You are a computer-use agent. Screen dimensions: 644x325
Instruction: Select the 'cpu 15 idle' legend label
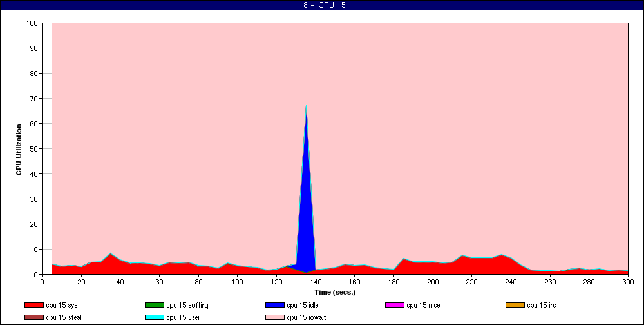[x=303, y=305]
